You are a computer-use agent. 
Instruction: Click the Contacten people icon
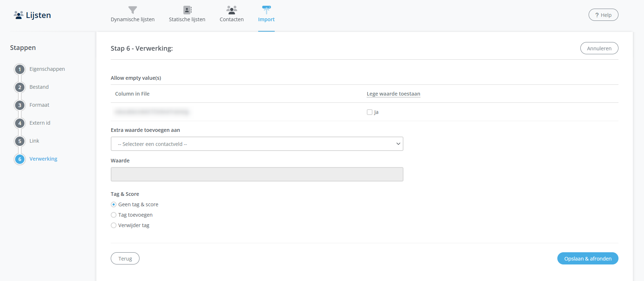coord(232,10)
